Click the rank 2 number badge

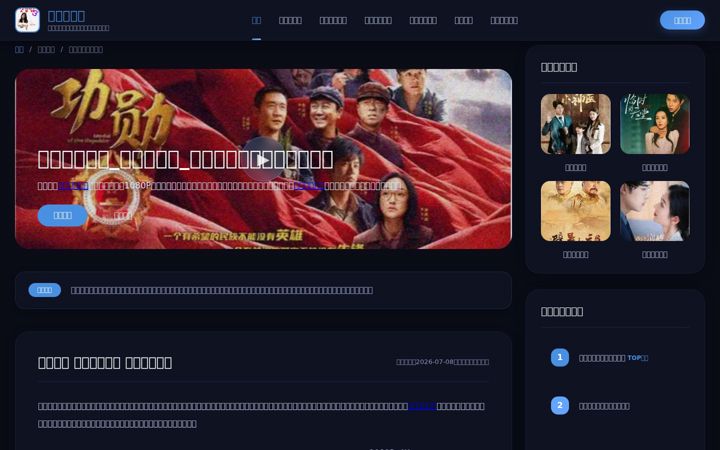tap(560, 405)
